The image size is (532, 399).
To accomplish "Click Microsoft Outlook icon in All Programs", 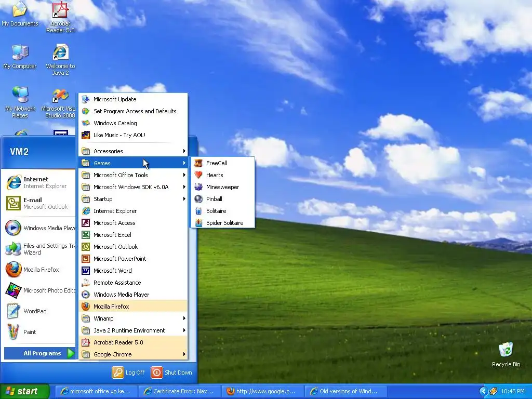I will pyautogui.click(x=86, y=247).
